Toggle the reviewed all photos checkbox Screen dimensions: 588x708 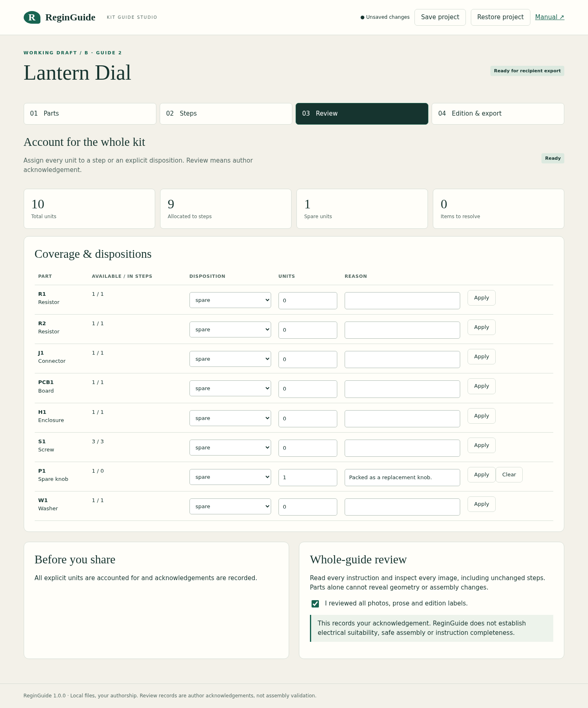[315, 603]
